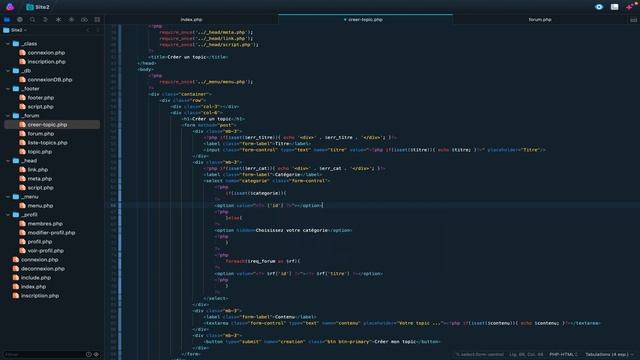The height and width of the screenshot is (360, 640).
Task: Open the PHP-HTML syntax selector in the status bar
Action: pyautogui.click(x=563, y=354)
